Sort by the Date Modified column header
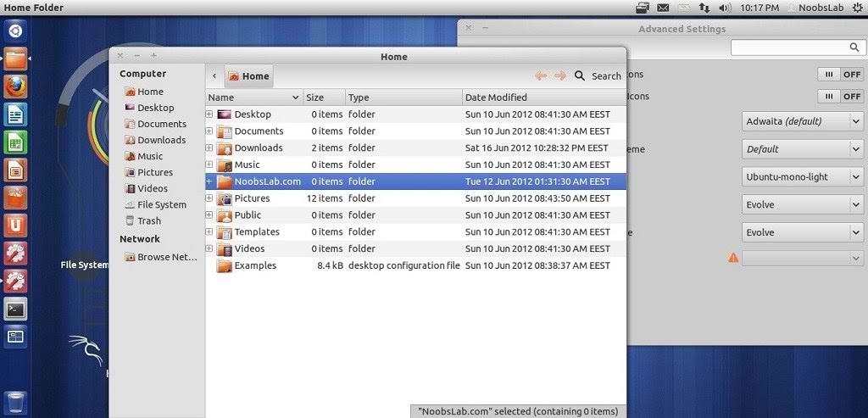The image size is (868, 418). tap(543, 98)
